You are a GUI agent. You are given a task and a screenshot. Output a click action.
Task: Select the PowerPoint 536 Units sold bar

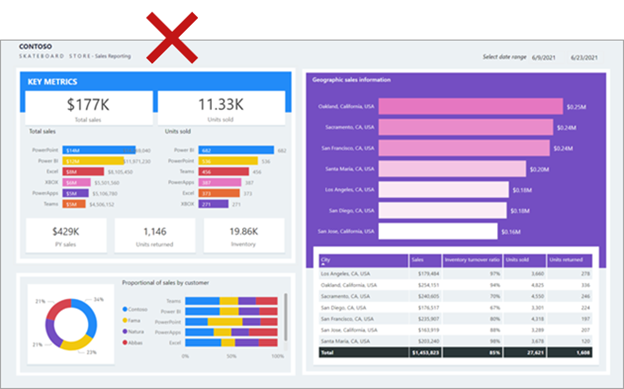point(228,161)
